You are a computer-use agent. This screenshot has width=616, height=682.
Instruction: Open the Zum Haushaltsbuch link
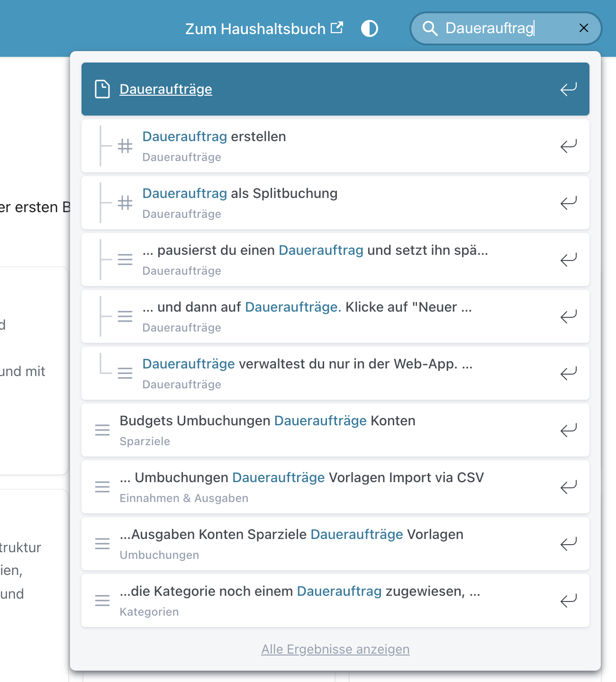click(264, 28)
